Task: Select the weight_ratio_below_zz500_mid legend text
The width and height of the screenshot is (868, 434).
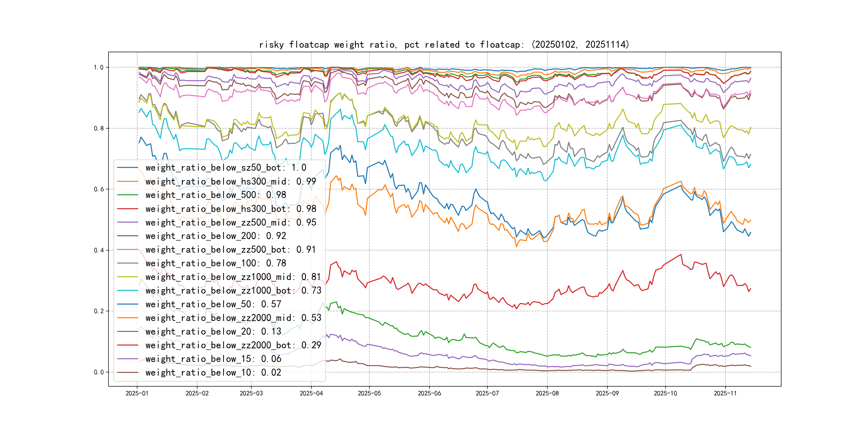Action: pos(230,223)
